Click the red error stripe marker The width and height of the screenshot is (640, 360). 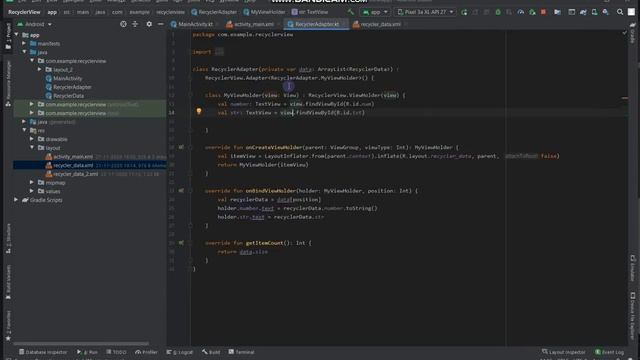[x=624, y=98]
